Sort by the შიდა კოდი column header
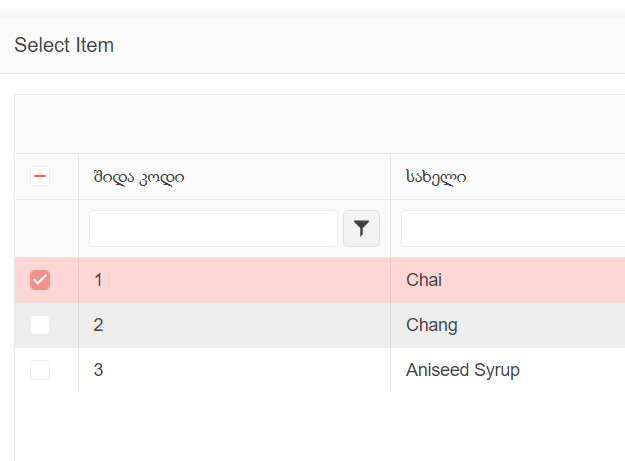625x461 pixels. pos(138,177)
